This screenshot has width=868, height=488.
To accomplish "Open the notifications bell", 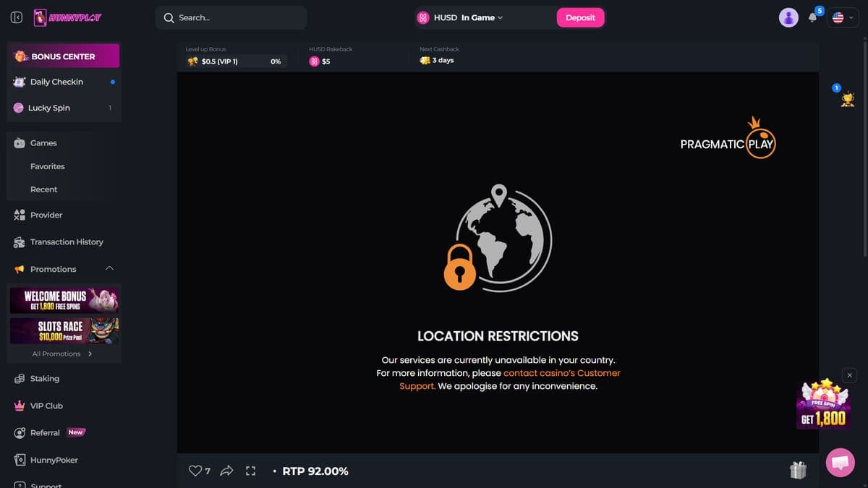I will pos(813,17).
